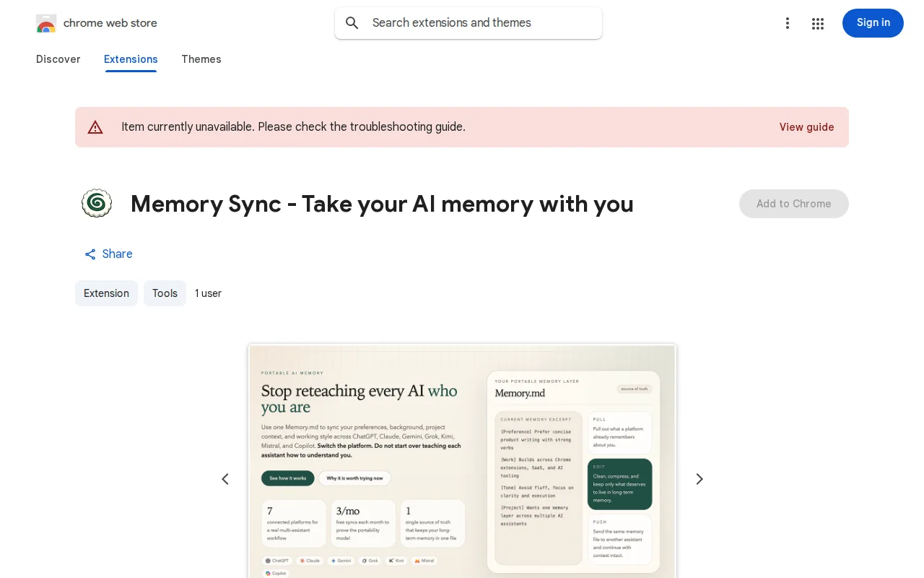
Task: Click the Tools category chip
Action: 165,293
